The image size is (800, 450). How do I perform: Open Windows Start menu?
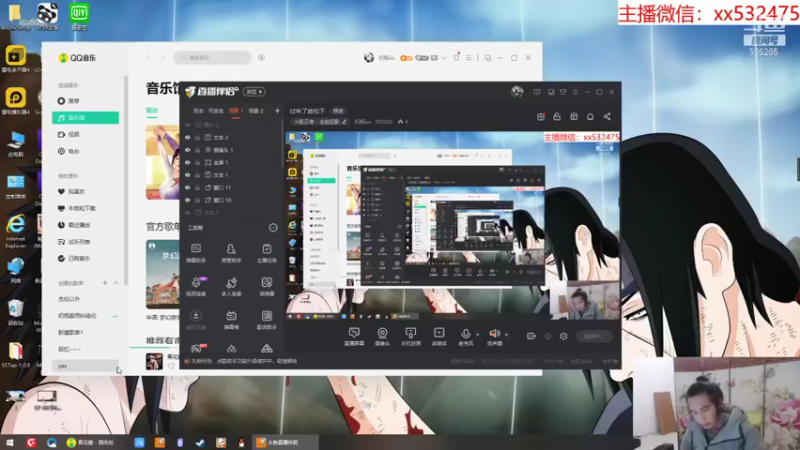click(x=9, y=442)
